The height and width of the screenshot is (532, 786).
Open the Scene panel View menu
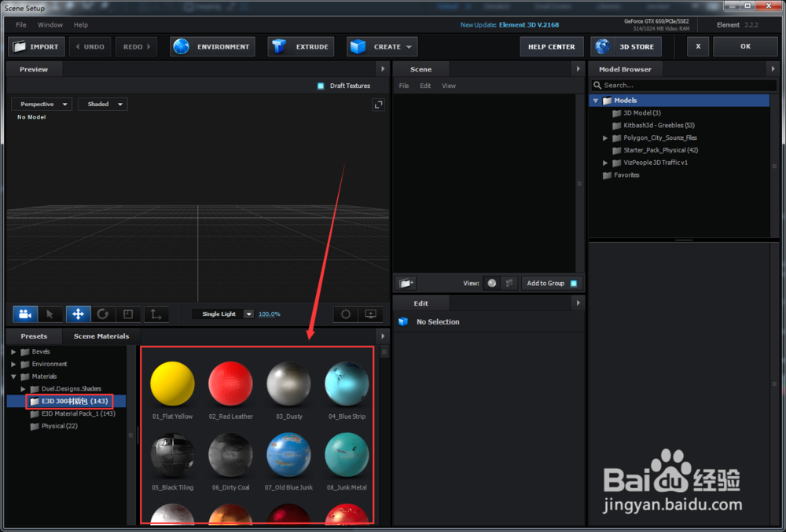click(x=449, y=86)
